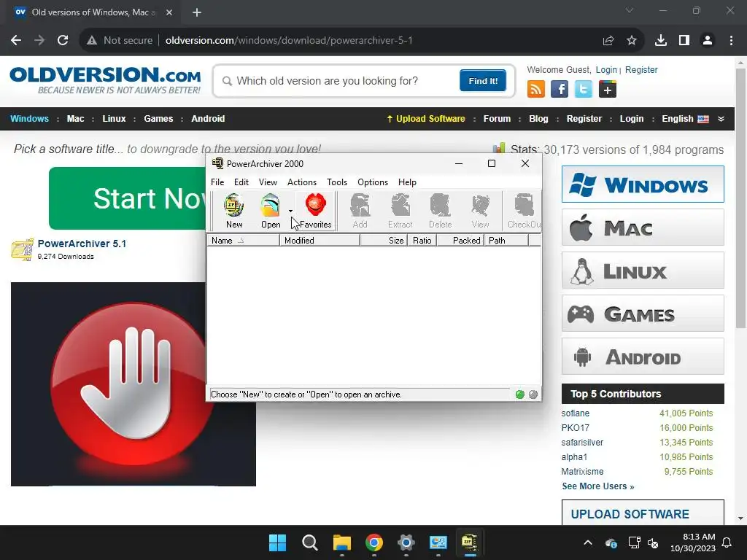Reload the page in Chrome
Image resolution: width=747 pixels, height=560 pixels.
pyautogui.click(x=63, y=41)
